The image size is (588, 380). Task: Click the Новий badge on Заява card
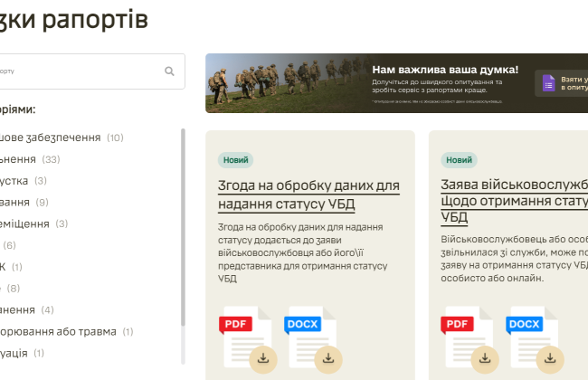(x=459, y=160)
